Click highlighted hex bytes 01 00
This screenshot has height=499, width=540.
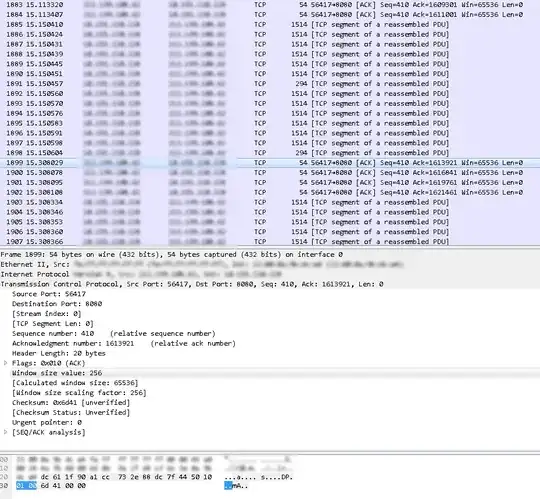click(26, 486)
